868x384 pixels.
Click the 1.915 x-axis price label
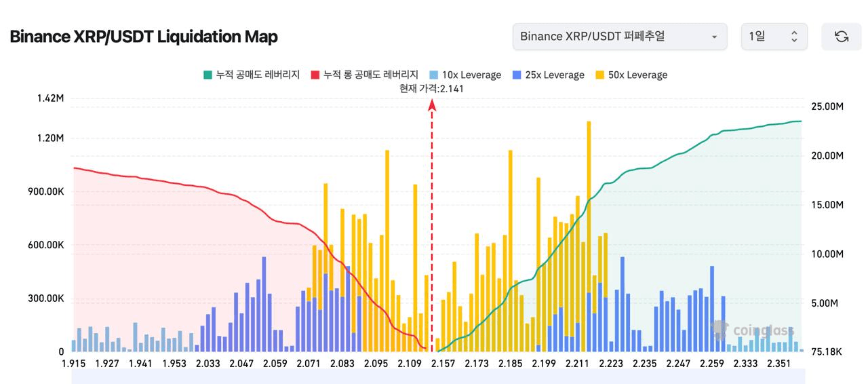point(73,364)
